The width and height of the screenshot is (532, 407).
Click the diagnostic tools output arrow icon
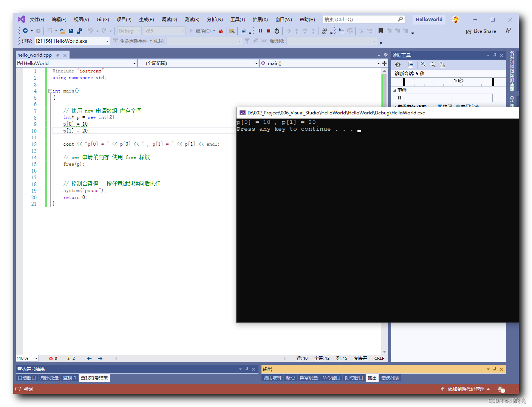pyautogui.click(x=411, y=65)
